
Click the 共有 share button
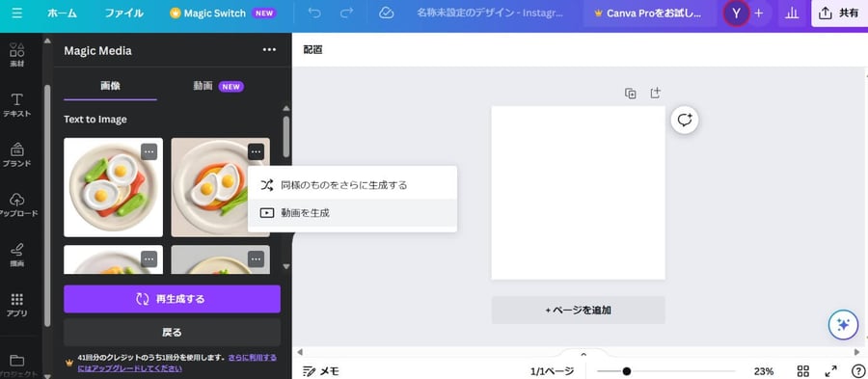click(x=839, y=14)
